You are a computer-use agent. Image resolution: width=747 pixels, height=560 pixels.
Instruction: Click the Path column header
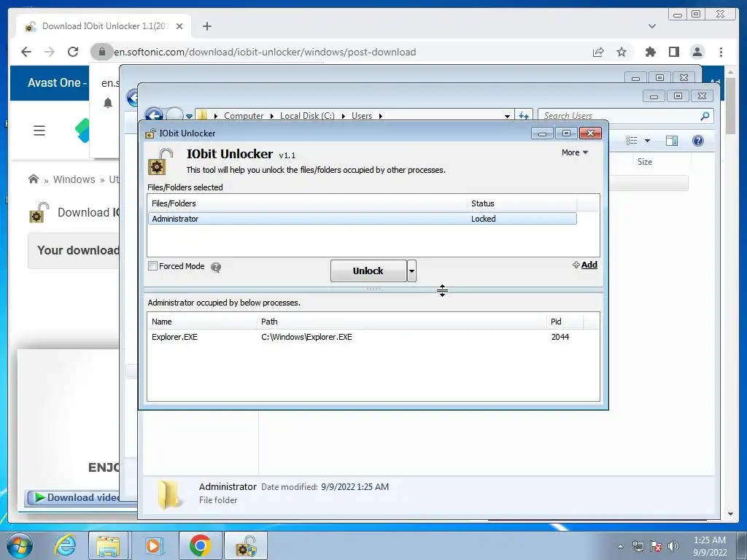tap(402, 322)
